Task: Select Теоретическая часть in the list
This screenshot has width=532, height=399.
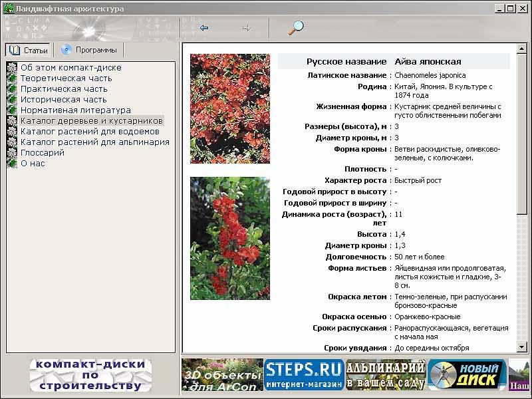Action: click(x=66, y=78)
